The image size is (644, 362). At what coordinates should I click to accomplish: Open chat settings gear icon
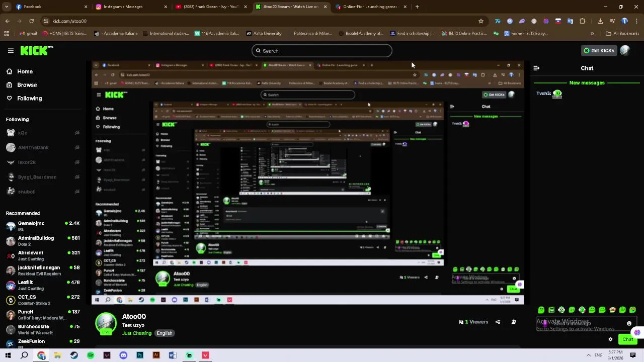tap(610, 339)
